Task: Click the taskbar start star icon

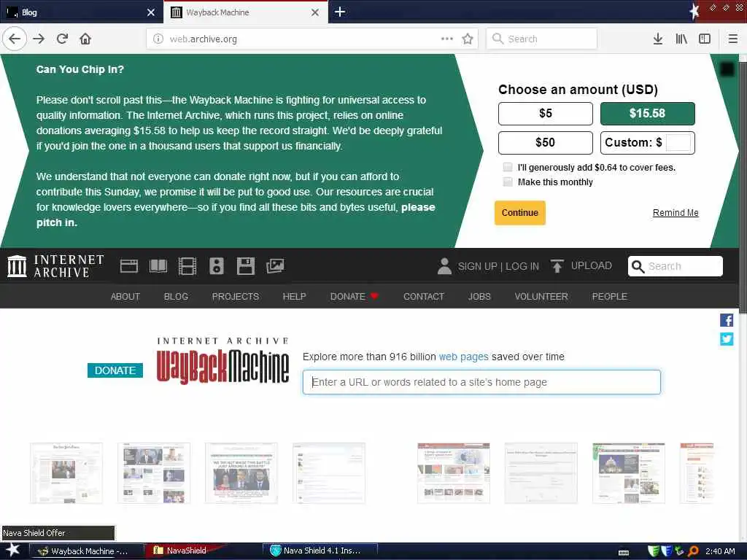Action: 13,550
